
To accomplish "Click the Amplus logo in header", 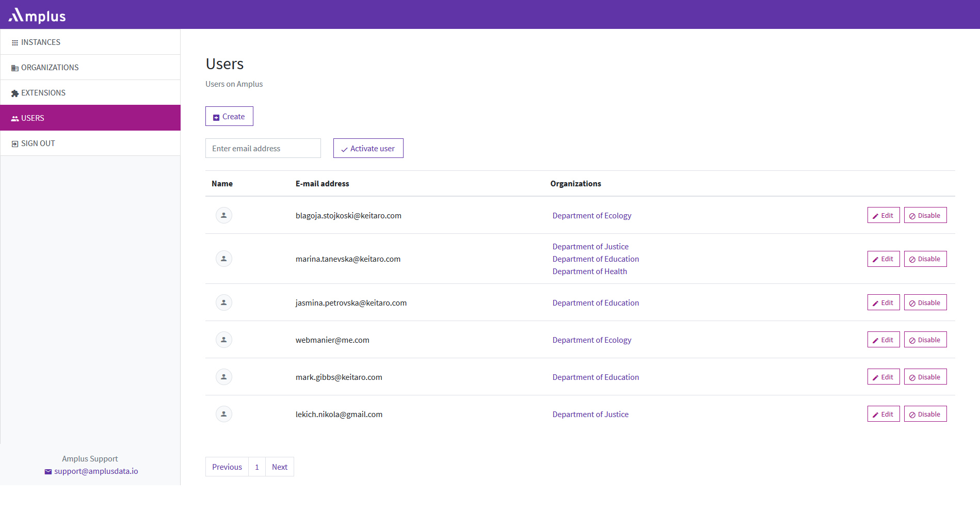I will point(37,15).
